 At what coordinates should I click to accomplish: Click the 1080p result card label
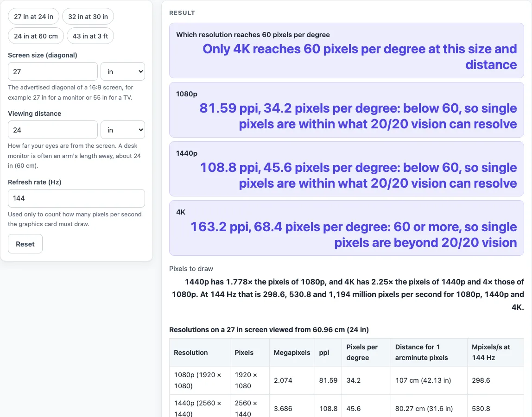click(x=187, y=94)
